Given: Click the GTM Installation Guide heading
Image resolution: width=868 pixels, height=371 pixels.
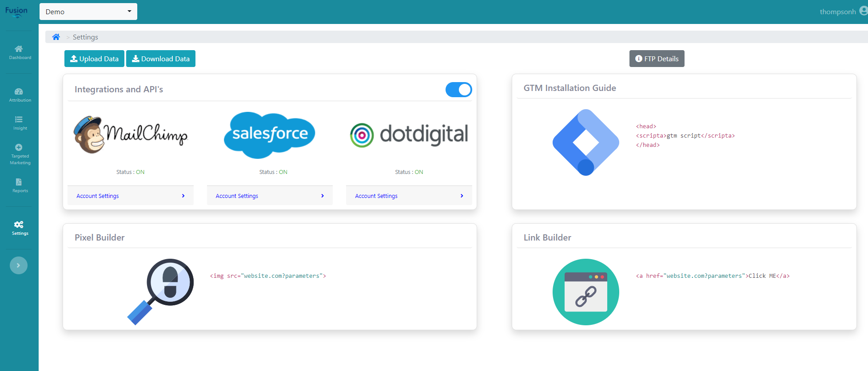Looking at the screenshot, I should click(569, 88).
